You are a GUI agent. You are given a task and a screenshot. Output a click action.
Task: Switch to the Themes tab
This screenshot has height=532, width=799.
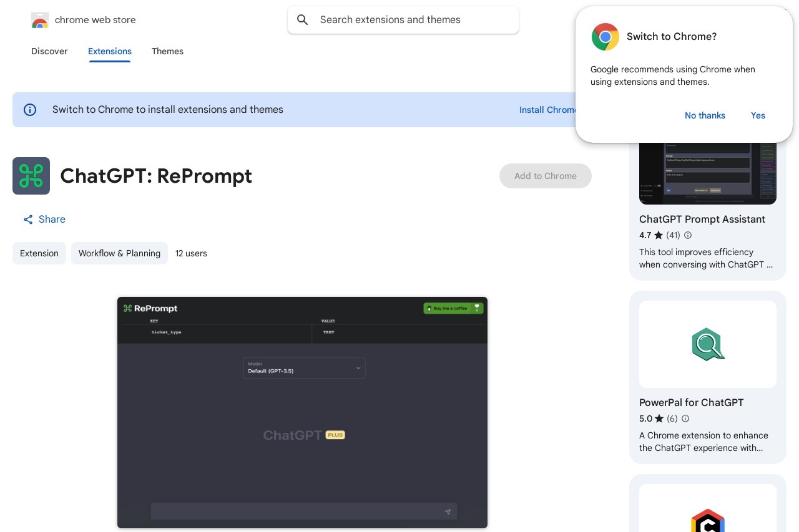[167, 51]
